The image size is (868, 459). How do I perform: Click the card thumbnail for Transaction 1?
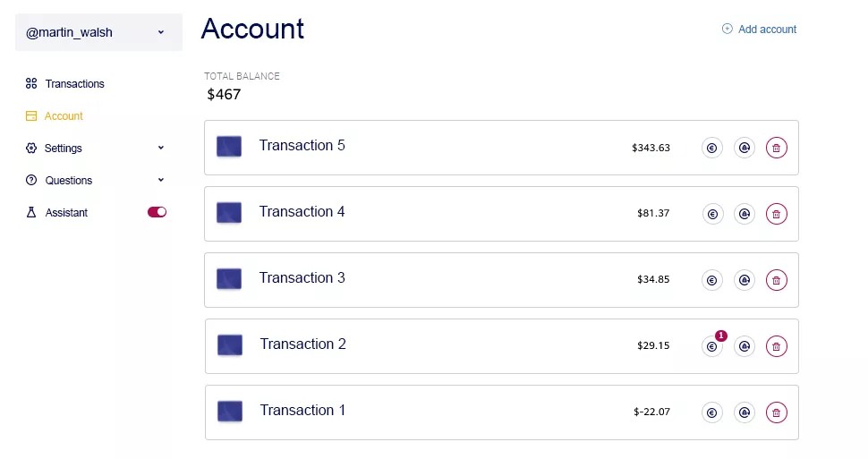point(230,412)
